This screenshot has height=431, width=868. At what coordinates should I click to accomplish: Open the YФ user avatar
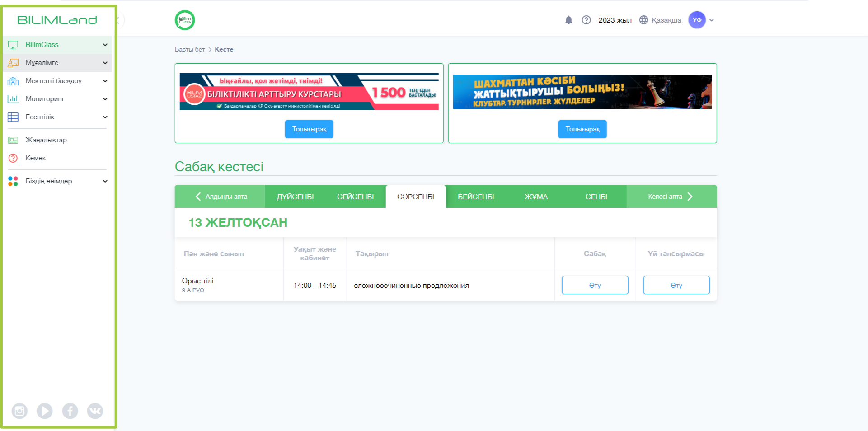pyautogui.click(x=697, y=20)
